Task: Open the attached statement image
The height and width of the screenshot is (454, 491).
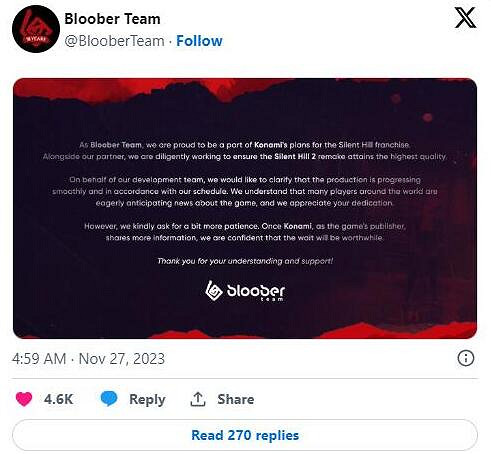Action: click(x=245, y=208)
